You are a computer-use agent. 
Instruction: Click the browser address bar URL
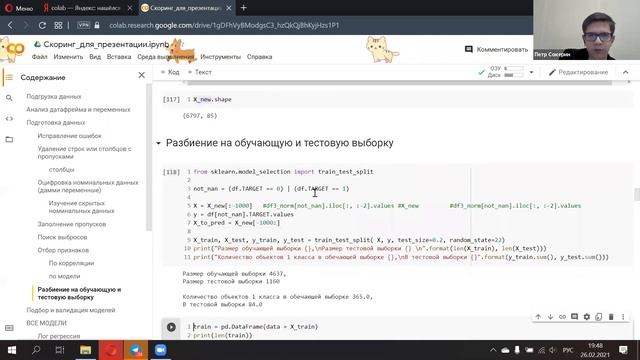pos(224,25)
